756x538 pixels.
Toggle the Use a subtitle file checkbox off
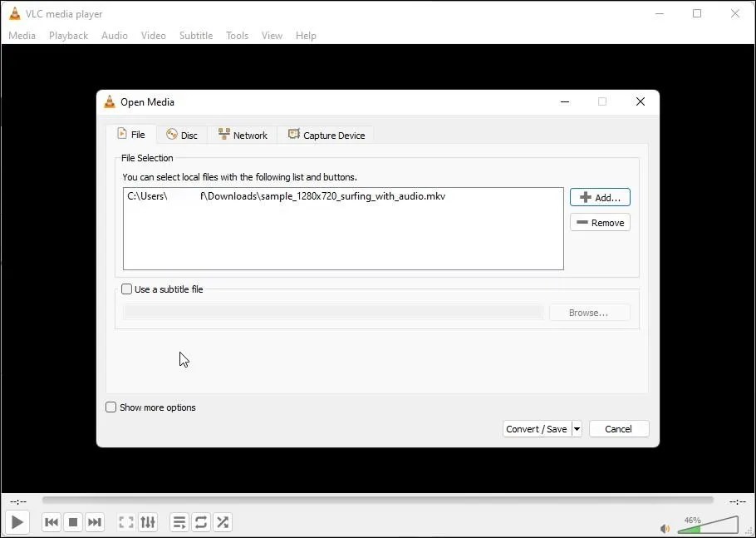point(126,289)
